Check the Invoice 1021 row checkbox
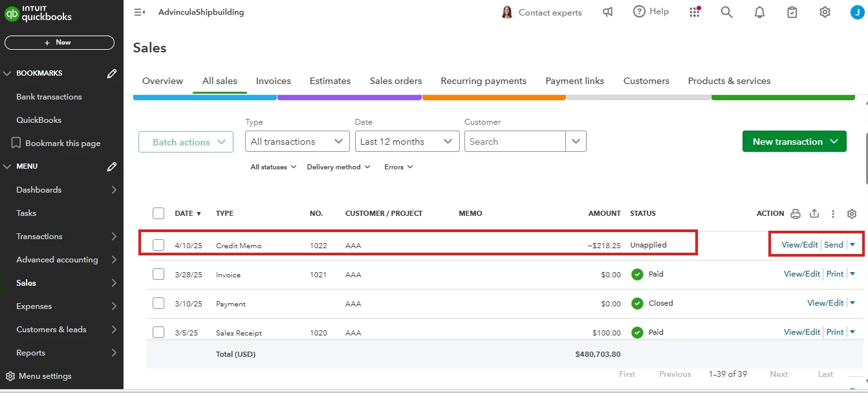Image resolution: width=868 pixels, height=393 pixels. click(x=158, y=274)
